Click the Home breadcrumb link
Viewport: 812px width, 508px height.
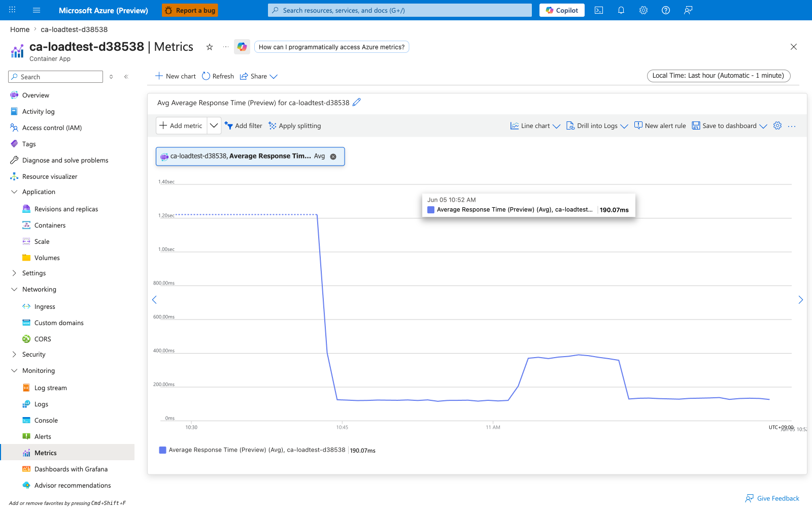tap(20, 29)
